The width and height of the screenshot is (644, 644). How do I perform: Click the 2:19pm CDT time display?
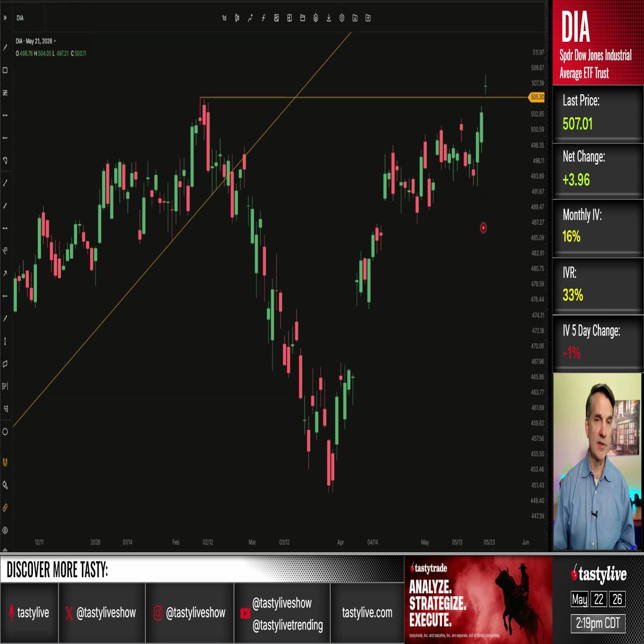coord(598,623)
